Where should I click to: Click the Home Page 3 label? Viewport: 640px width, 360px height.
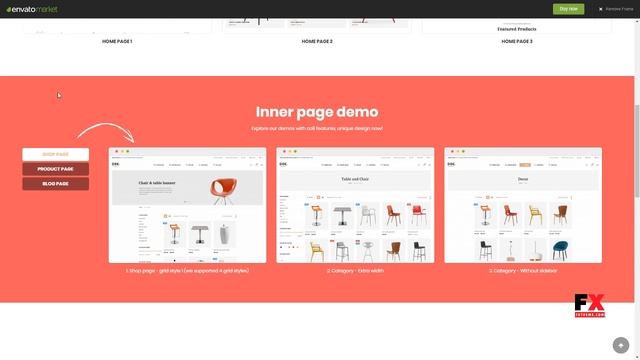click(517, 41)
